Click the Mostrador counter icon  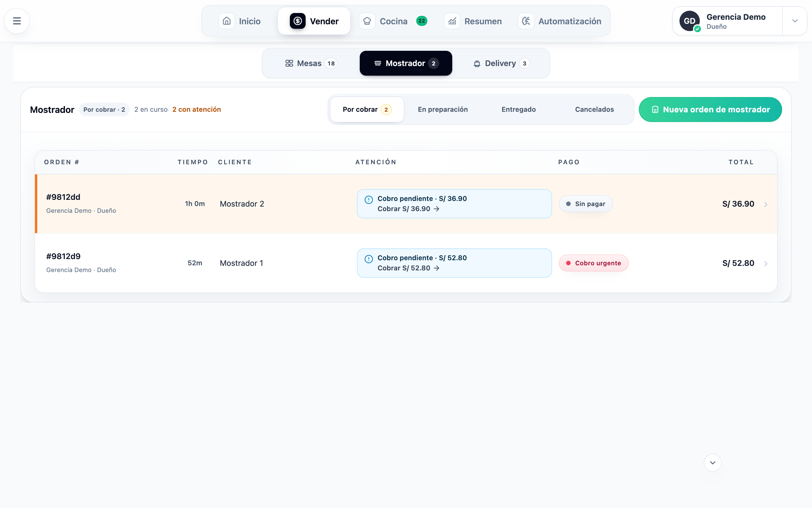point(378,63)
